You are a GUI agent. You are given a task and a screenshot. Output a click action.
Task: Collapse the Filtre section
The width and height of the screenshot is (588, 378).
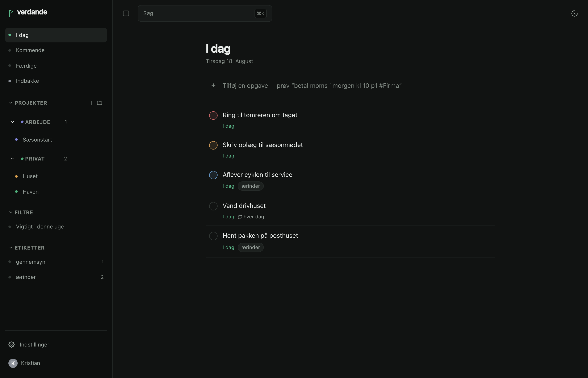pos(10,212)
